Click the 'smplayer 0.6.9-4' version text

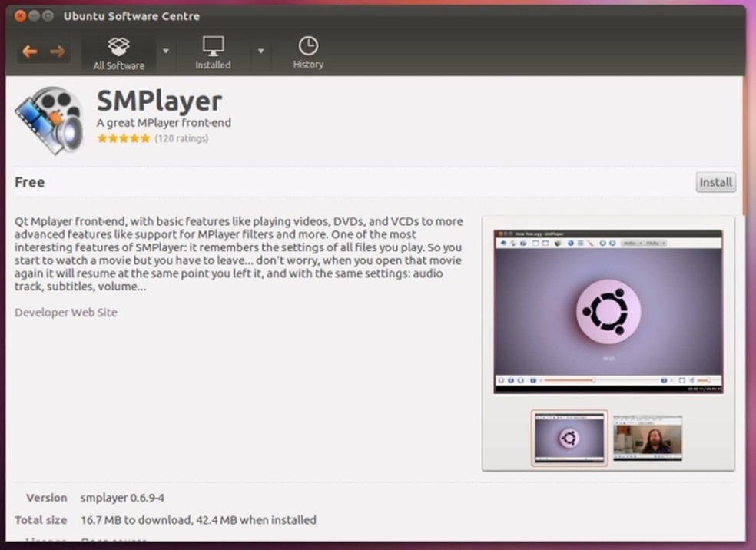pyautogui.click(x=122, y=498)
